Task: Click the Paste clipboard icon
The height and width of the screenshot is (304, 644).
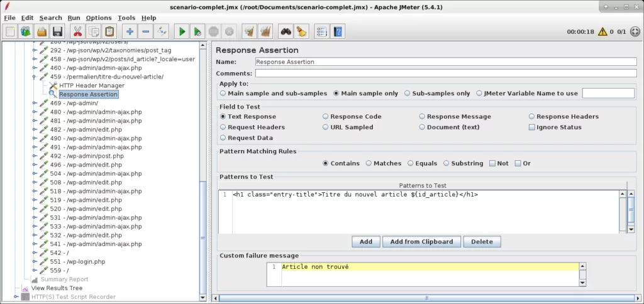Action: (x=109, y=31)
